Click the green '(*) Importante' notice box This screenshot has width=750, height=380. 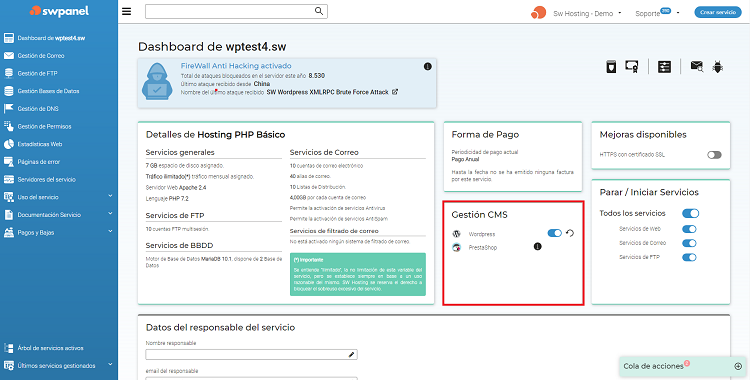[x=358, y=274]
